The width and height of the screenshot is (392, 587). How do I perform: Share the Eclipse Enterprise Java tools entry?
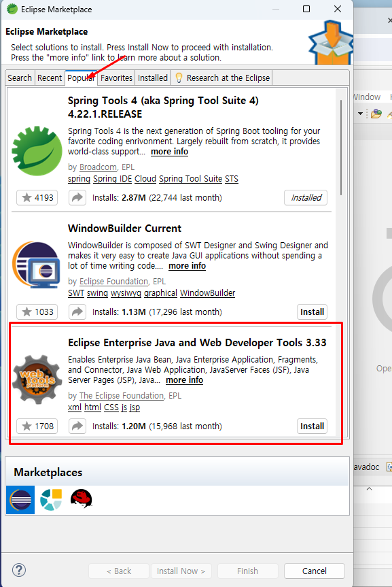77,426
